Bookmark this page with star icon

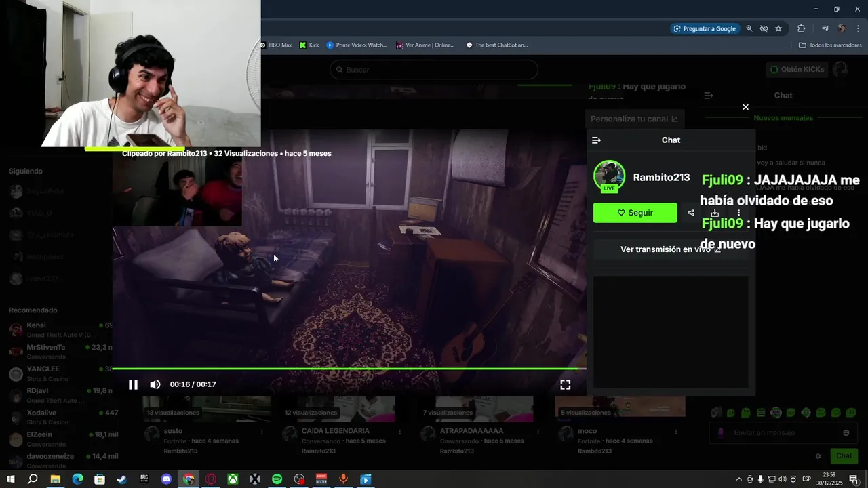778,28
